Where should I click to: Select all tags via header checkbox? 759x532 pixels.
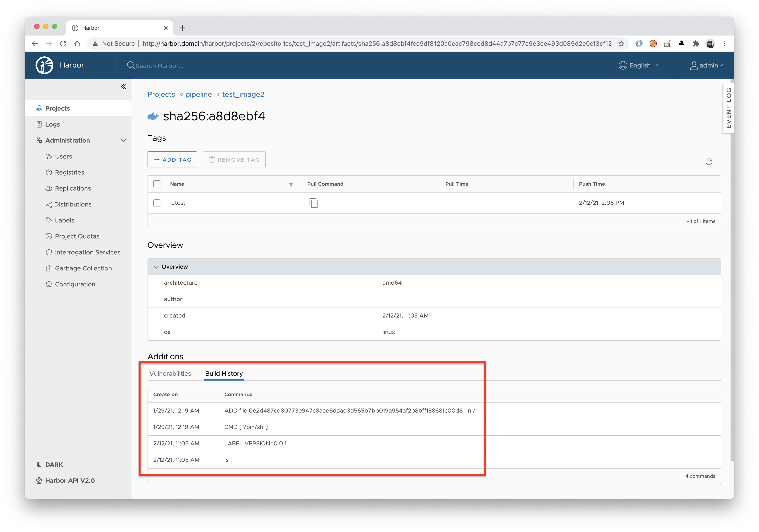(x=157, y=184)
